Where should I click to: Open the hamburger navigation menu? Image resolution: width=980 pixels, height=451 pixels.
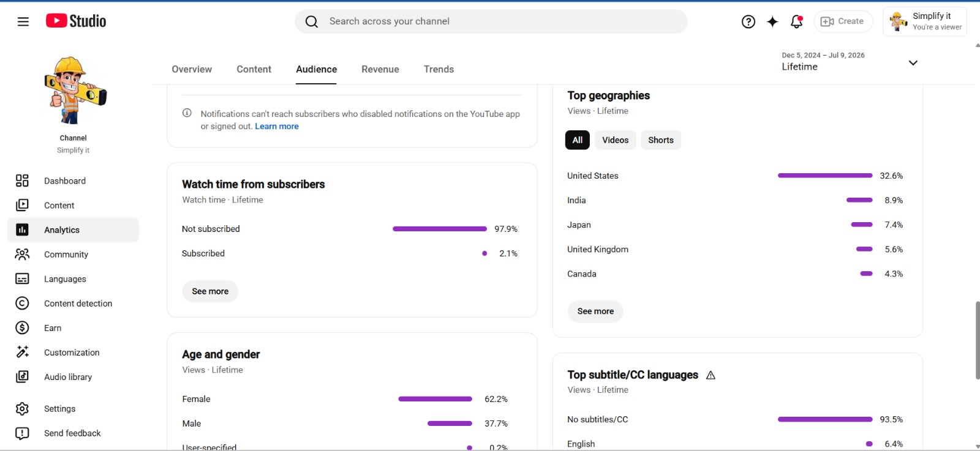coord(23,21)
